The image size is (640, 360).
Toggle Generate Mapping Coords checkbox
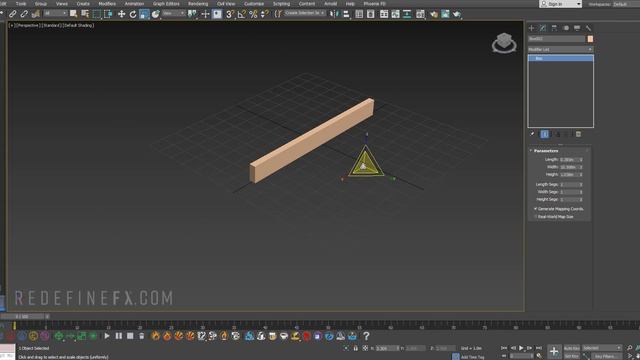point(536,209)
